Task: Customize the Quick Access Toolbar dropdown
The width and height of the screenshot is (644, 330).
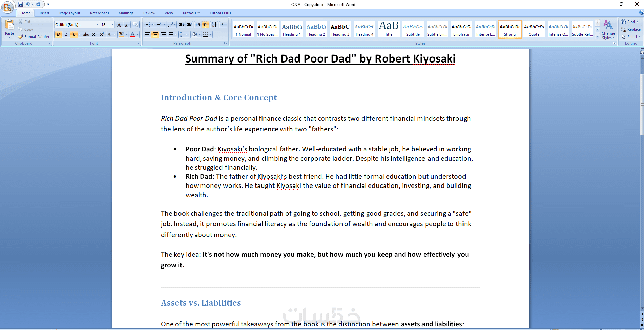Action: click(x=48, y=4)
